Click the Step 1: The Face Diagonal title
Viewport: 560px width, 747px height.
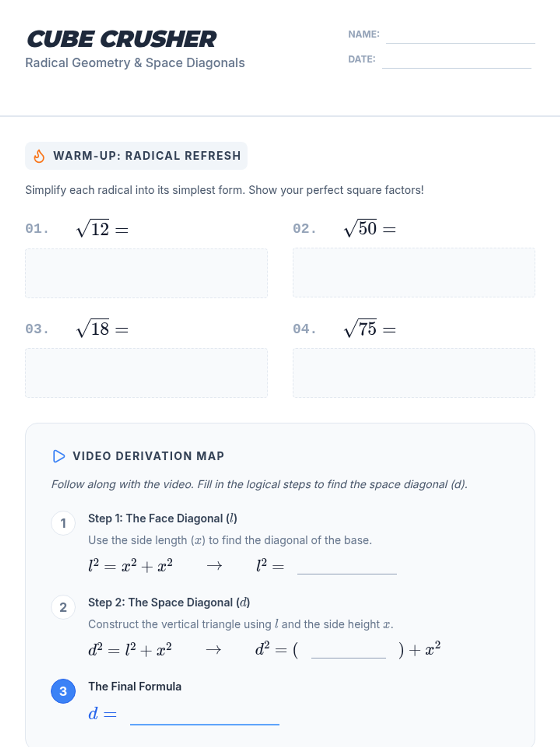click(x=162, y=519)
